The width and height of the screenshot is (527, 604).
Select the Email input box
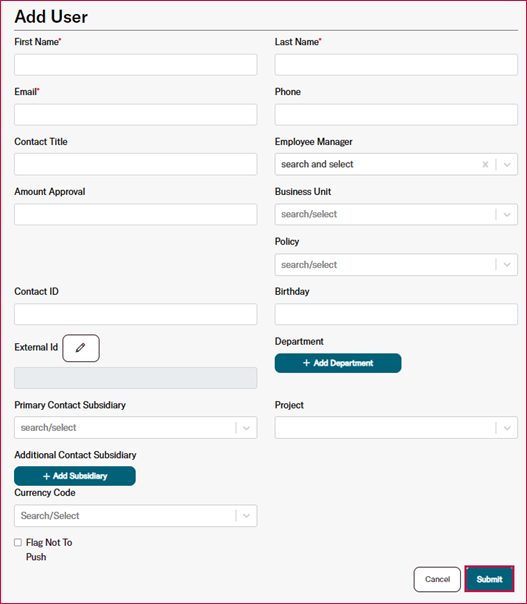pos(136,114)
